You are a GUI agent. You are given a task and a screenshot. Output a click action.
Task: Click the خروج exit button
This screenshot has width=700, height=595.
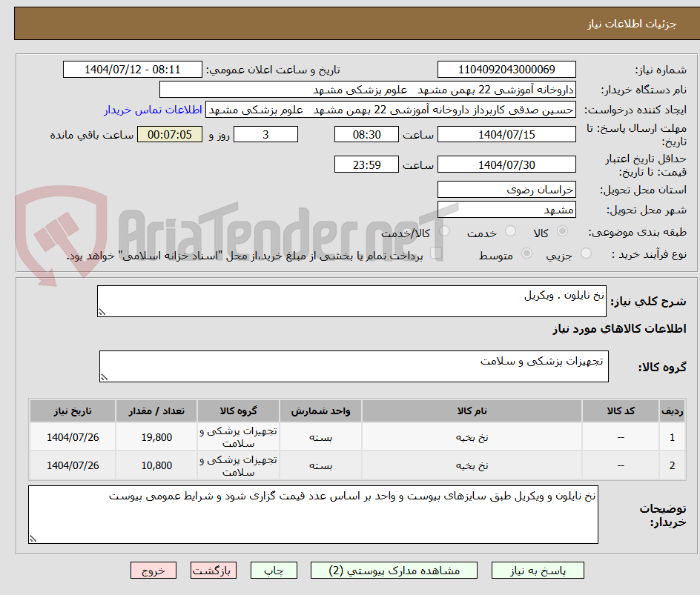point(153,570)
